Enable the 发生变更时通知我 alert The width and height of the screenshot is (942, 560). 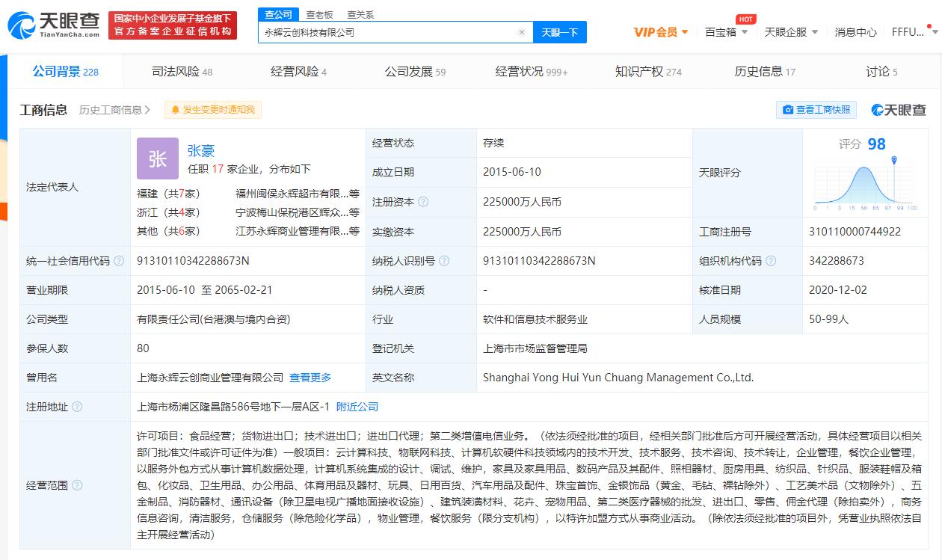pos(213,110)
